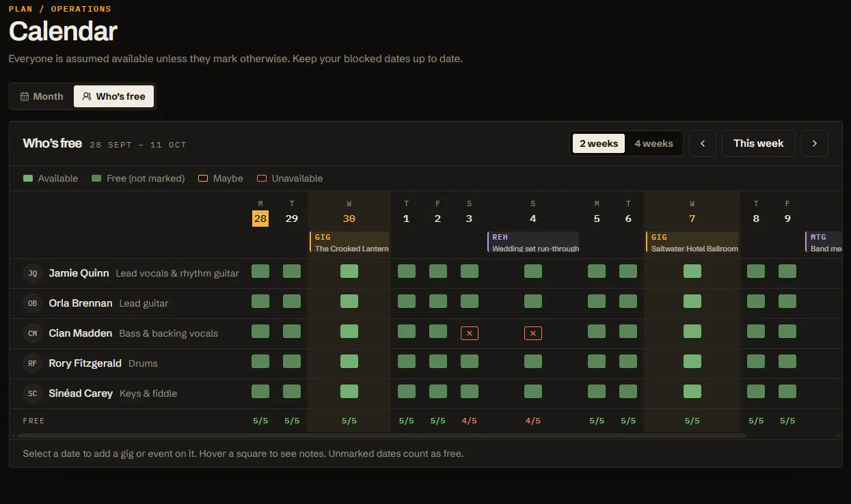
Task: Click Jamie Quinn's availability square for the 30th
Action: [x=349, y=271]
